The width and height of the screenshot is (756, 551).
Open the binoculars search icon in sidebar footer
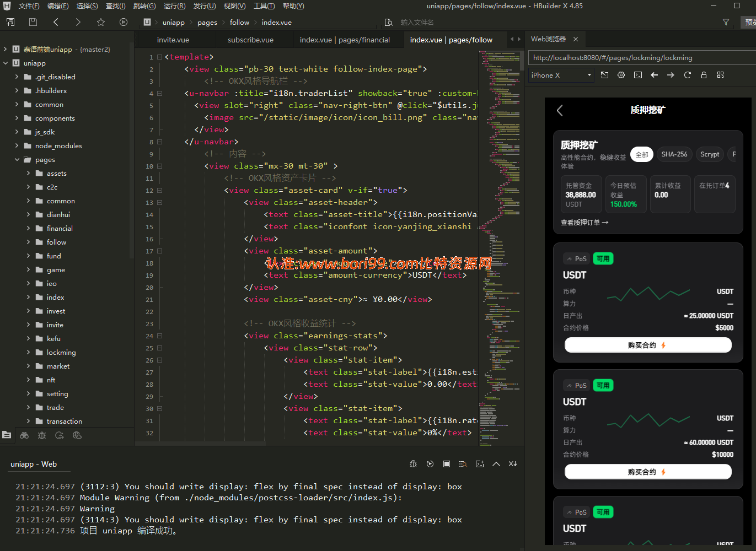[x=24, y=435]
